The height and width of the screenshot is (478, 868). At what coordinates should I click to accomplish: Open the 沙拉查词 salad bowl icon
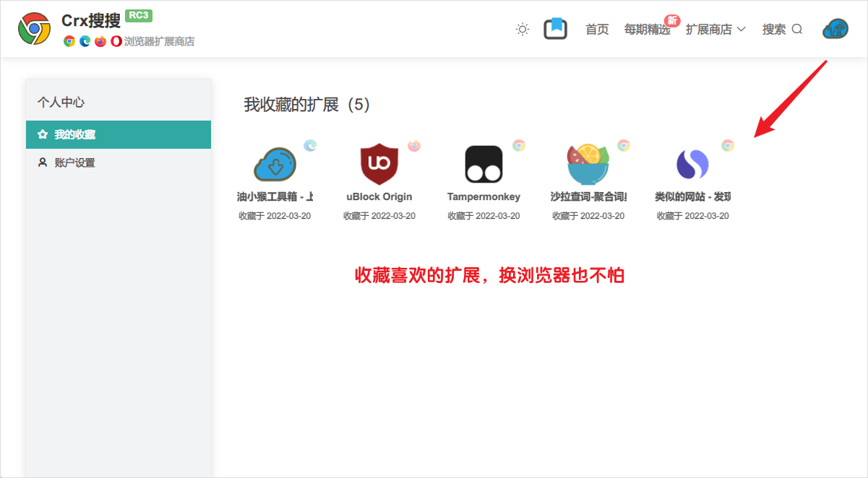(588, 165)
